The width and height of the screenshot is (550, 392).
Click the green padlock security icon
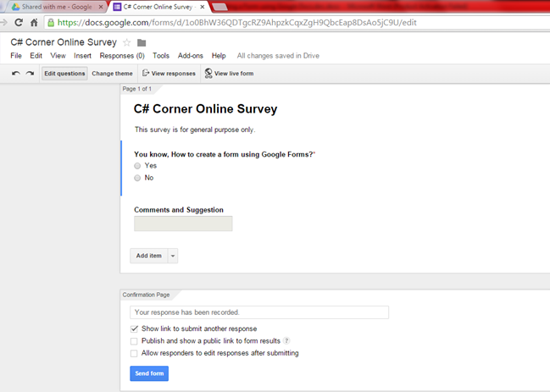pos(51,23)
